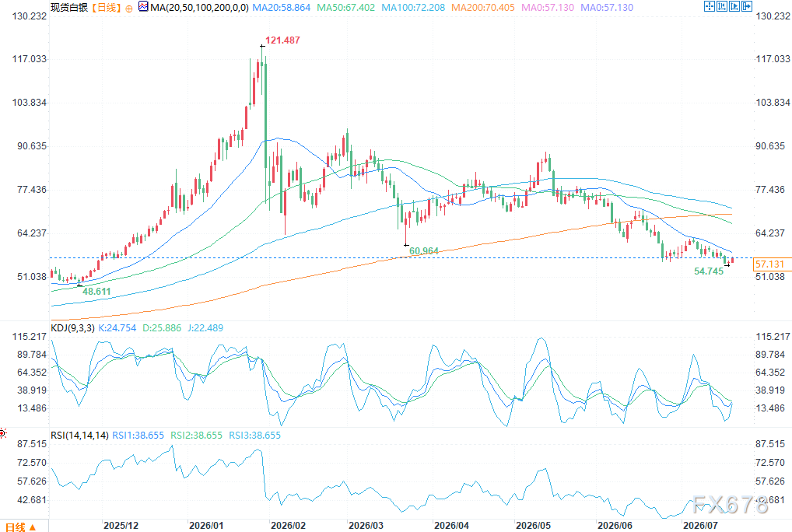
Task: Click the 13.486 right KDJ axis label
Action: pos(770,408)
